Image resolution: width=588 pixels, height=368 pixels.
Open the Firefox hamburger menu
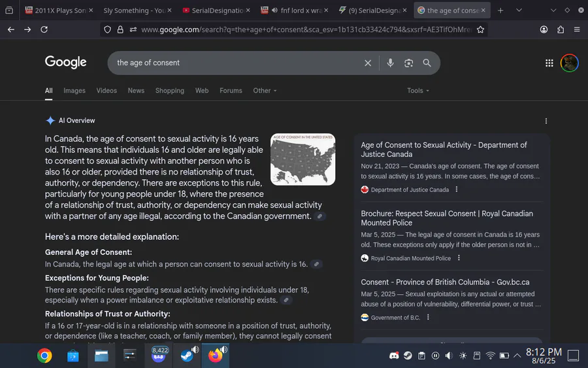pos(577,29)
